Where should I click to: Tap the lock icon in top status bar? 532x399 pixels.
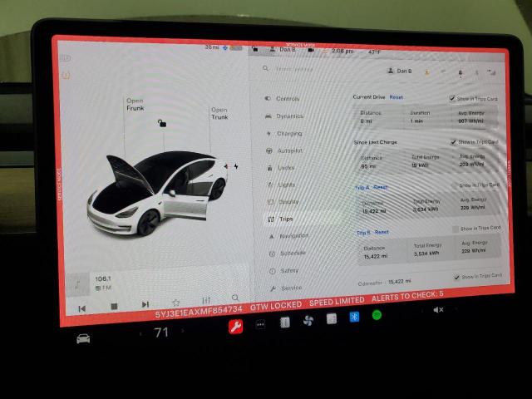click(x=255, y=49)
